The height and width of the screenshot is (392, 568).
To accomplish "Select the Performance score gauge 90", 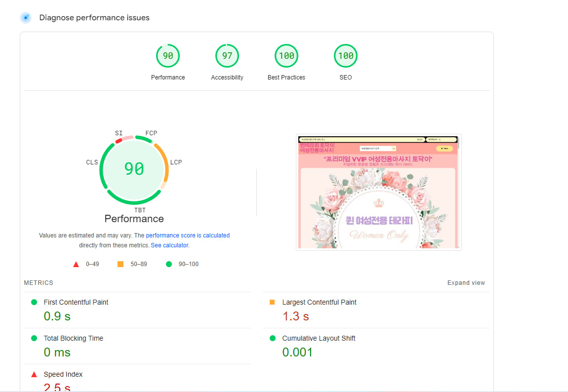I will tap(168, 56).
